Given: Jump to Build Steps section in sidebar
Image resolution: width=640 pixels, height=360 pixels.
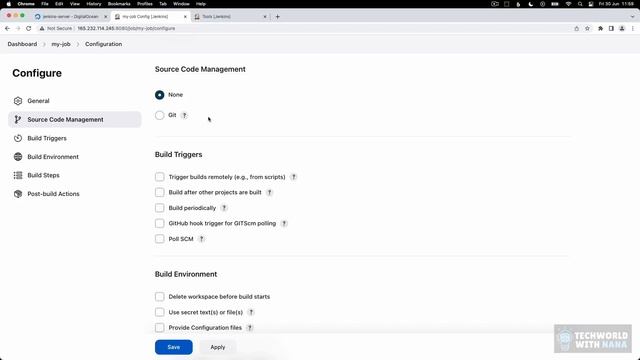Looking at the screenshot, I should point(75,175).
